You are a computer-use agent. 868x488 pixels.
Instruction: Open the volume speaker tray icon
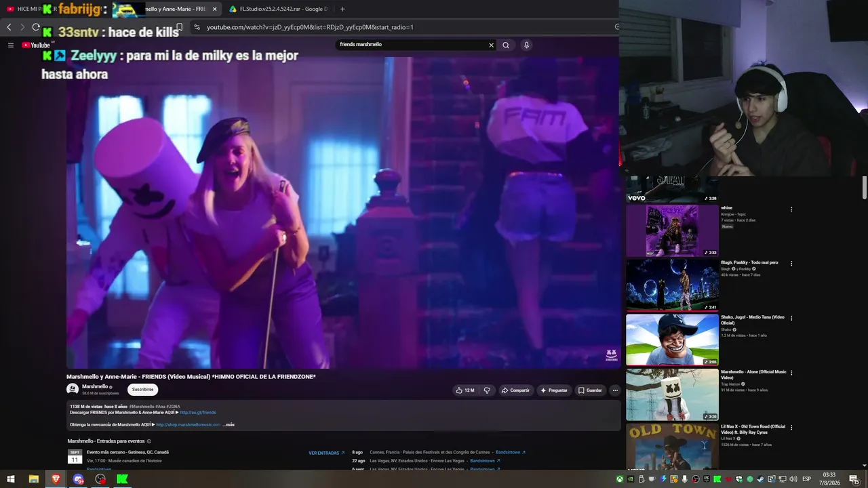click(x=793, y=479)
